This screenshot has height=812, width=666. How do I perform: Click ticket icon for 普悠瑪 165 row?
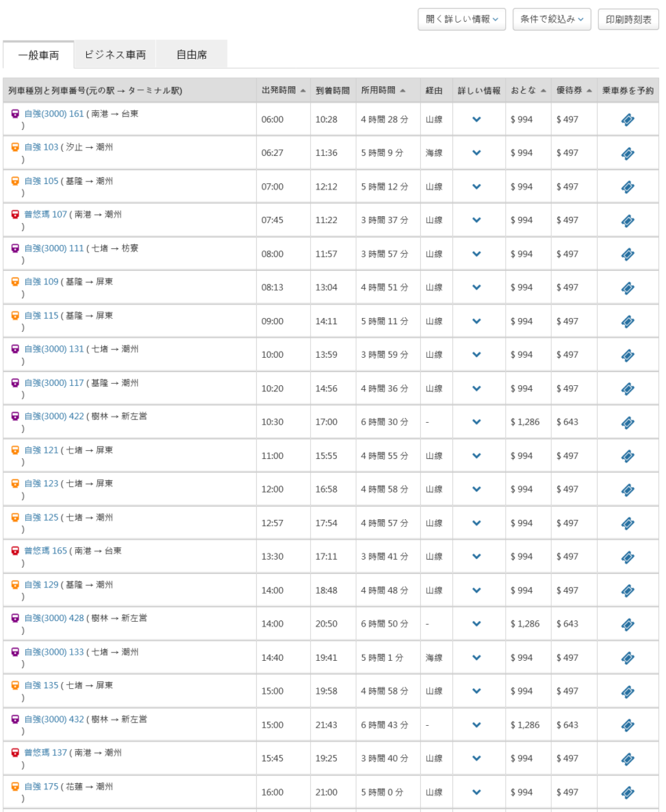pos(627,557)
